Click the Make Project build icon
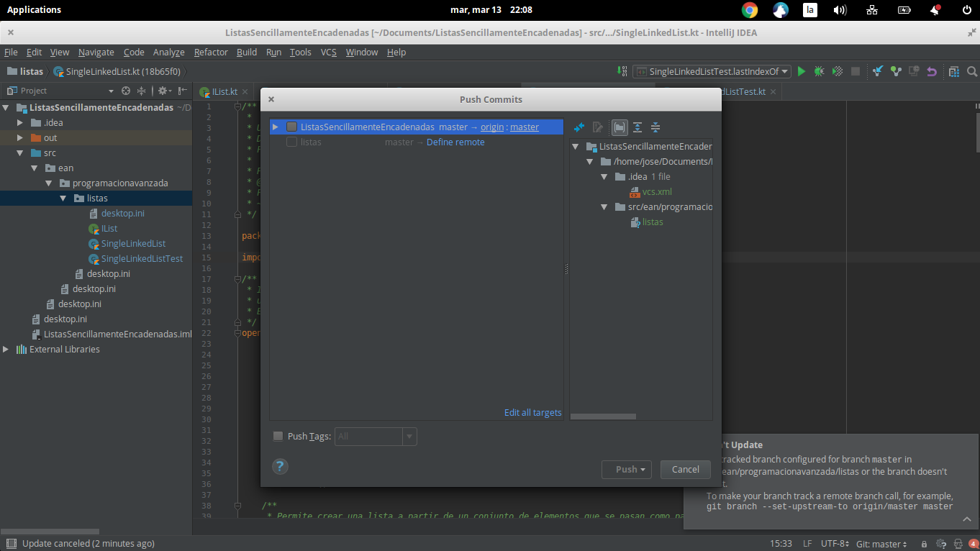This screenshot has height=551, width=980. tap(622, 71)
